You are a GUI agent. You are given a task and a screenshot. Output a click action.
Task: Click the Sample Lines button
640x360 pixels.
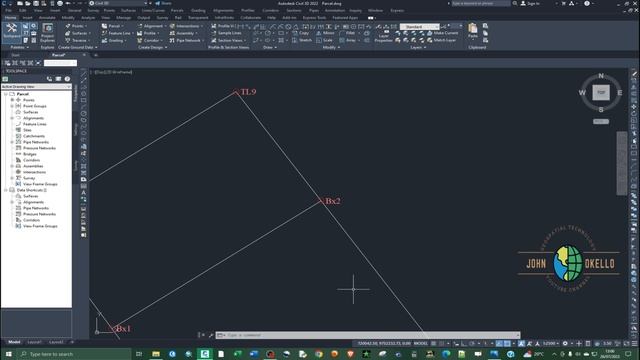coord(227,33)
